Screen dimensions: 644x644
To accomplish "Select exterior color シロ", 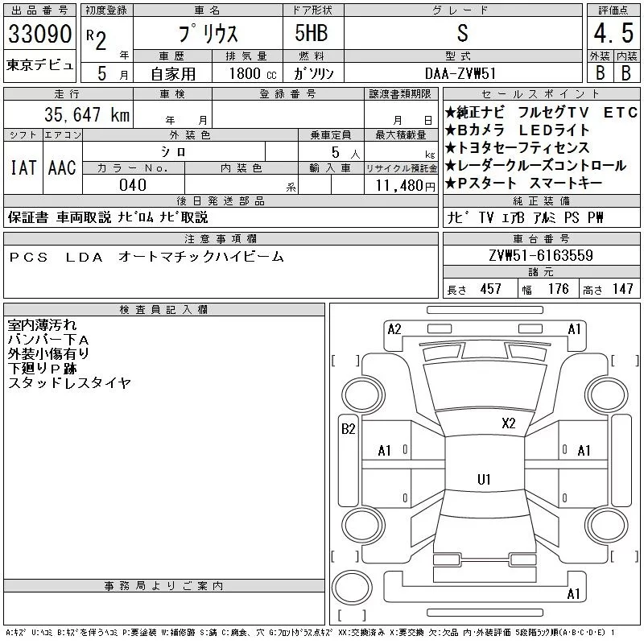I will 173,152.
